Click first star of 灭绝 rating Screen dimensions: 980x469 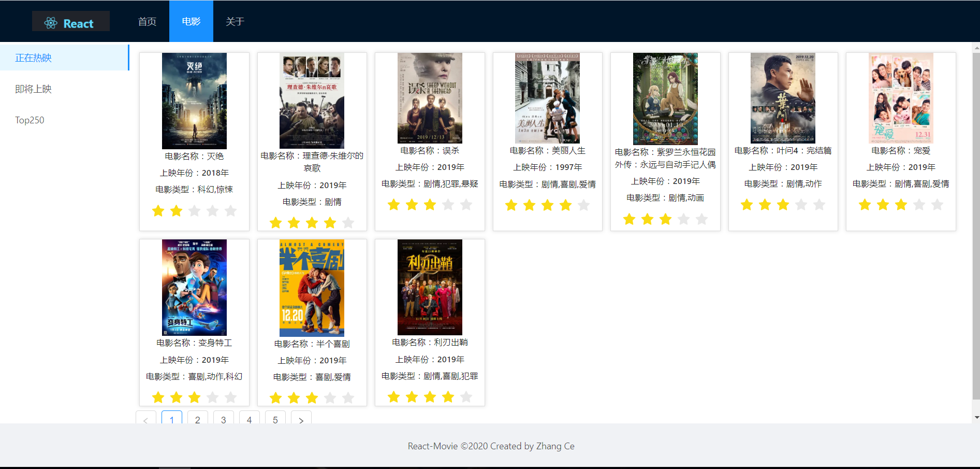[158, 210]
